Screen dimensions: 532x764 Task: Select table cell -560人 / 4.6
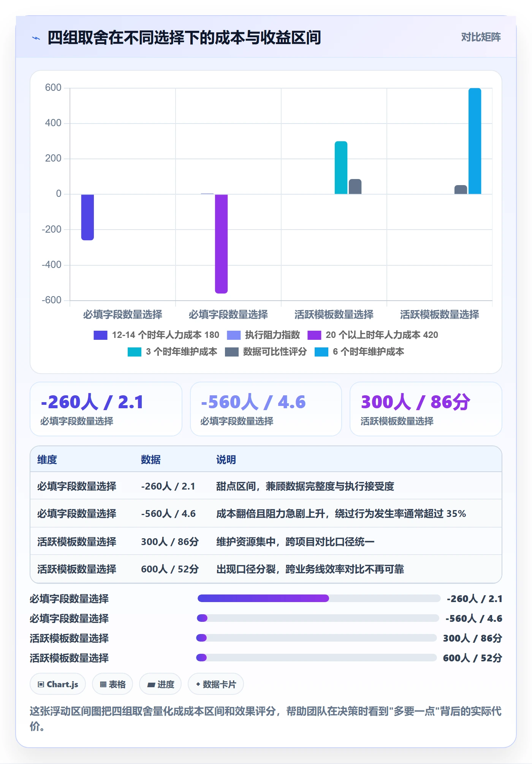coord(168,514)
